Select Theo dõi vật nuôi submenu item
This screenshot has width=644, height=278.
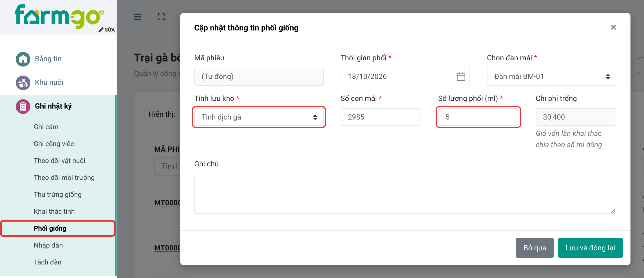click(59, 161)
